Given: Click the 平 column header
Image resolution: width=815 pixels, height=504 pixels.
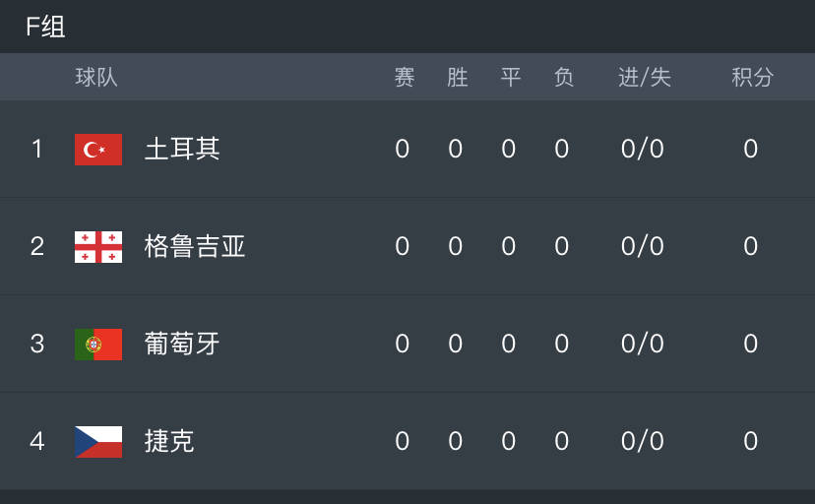Looking at the screenshot, I should click(x=511, y=77).
